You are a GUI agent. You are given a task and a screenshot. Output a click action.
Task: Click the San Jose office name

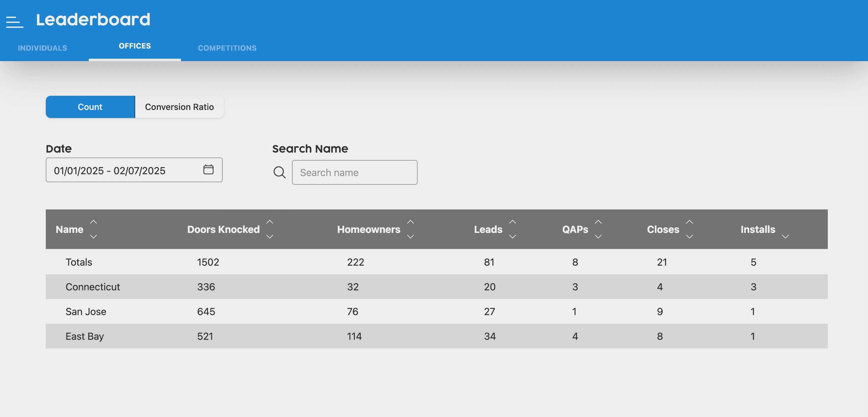pyautogui.click(x=86, y=311)
